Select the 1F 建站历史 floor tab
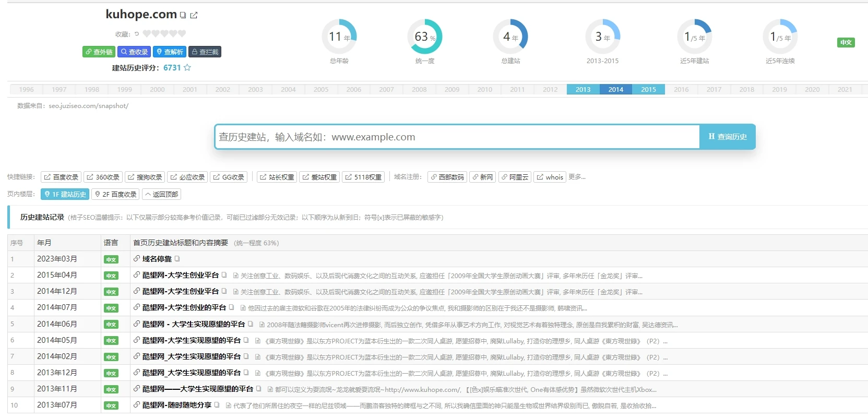Viewport: 868px width, 418px height. click(65, 194)
